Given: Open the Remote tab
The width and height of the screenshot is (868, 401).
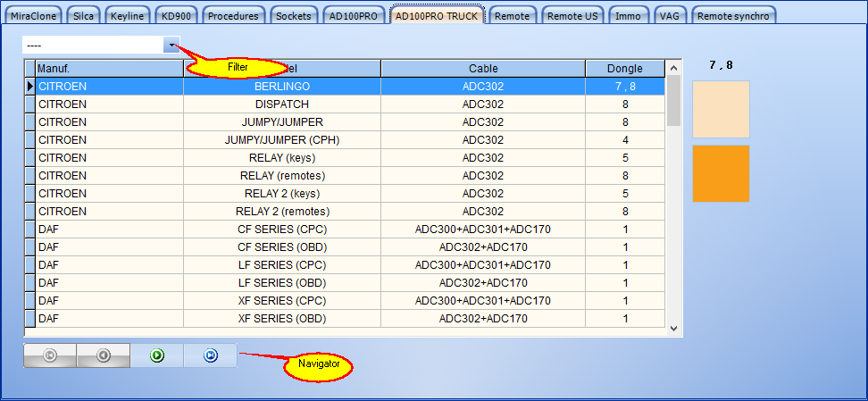Looking at the screenshot, I should [512, 16].
